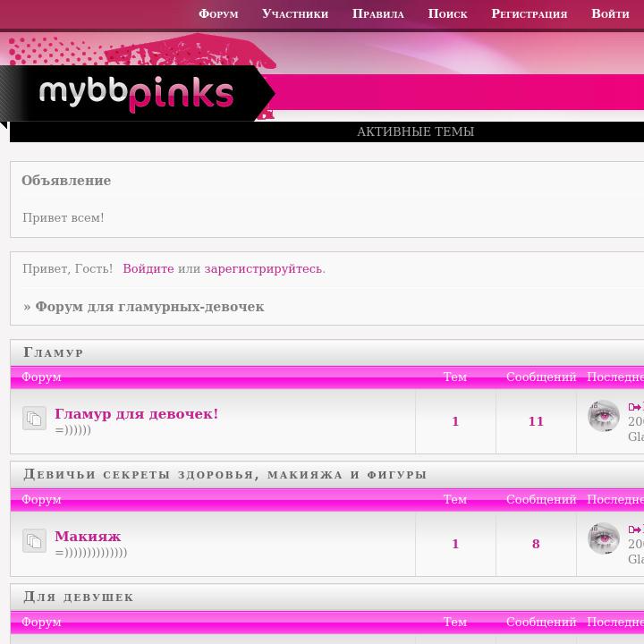The width and height of the screenshot is (644, 644).
Task: Open Активные темы link
Action: coord(415,131)
